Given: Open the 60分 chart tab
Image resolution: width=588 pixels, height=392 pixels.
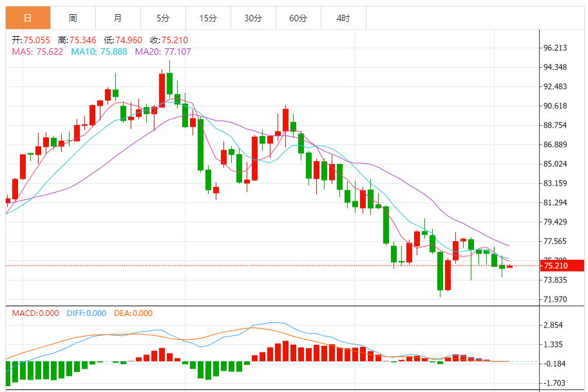Looking at the screenshot, I should click(298, 17).
